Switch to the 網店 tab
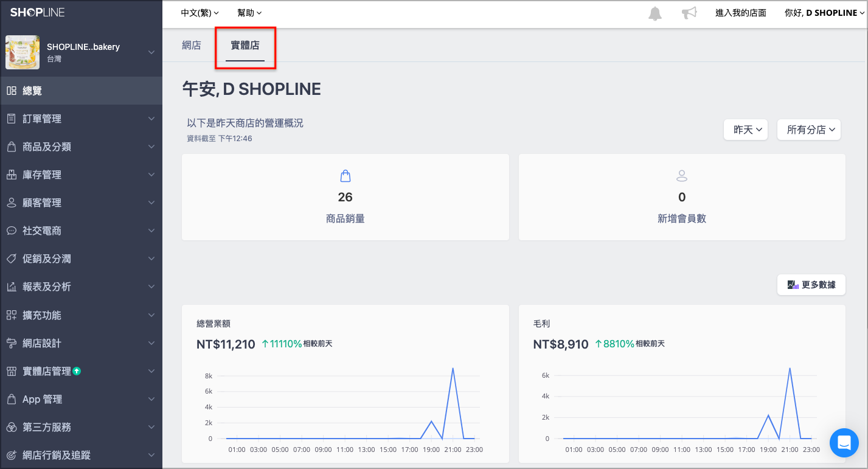Screen dimensions: 868x469 [x=192, y=45]
